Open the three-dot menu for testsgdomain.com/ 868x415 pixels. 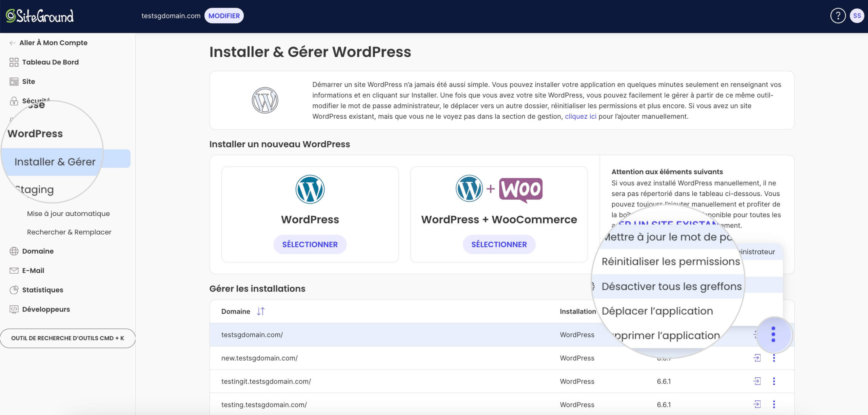(773, 334)
